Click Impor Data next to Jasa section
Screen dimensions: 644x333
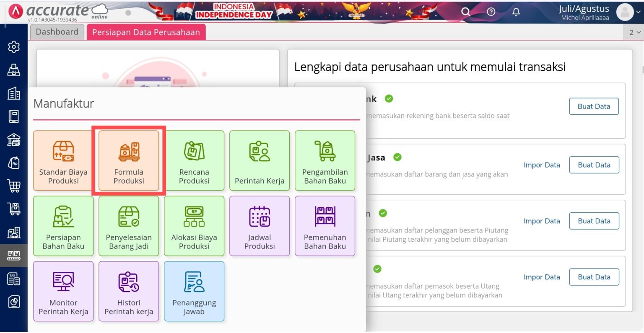click(542, 165)
